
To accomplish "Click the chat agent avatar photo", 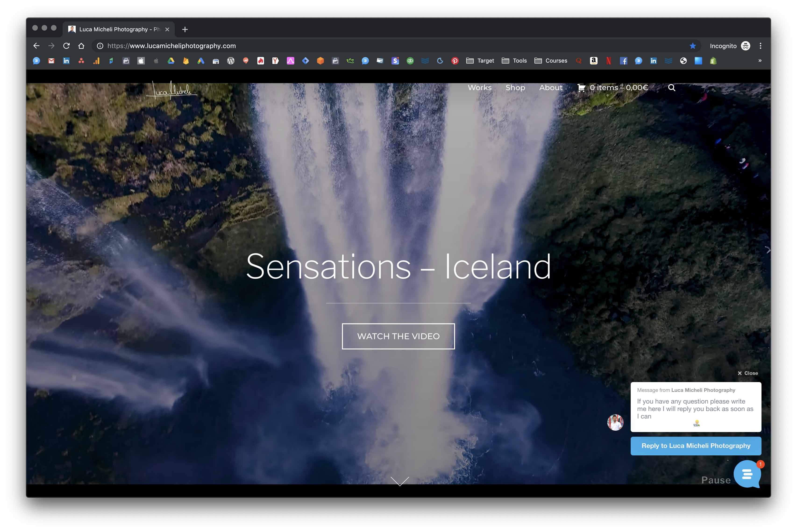I will pos(615,422).
